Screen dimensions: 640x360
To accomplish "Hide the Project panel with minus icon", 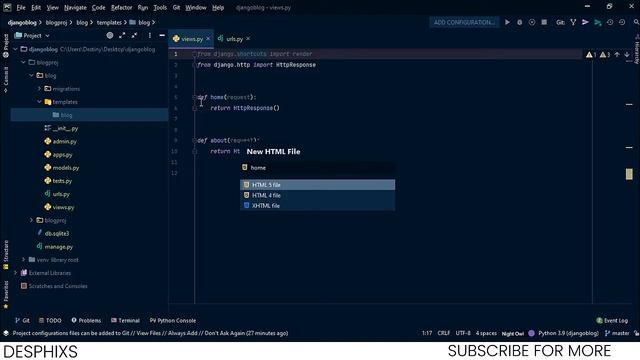I will coord(162,36).
